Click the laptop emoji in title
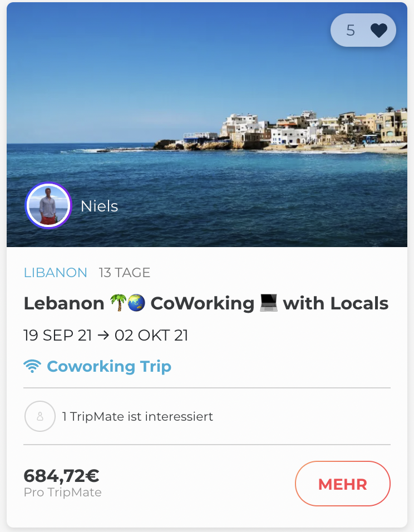This screenshot has width=414, height=532. coord(269,303)
